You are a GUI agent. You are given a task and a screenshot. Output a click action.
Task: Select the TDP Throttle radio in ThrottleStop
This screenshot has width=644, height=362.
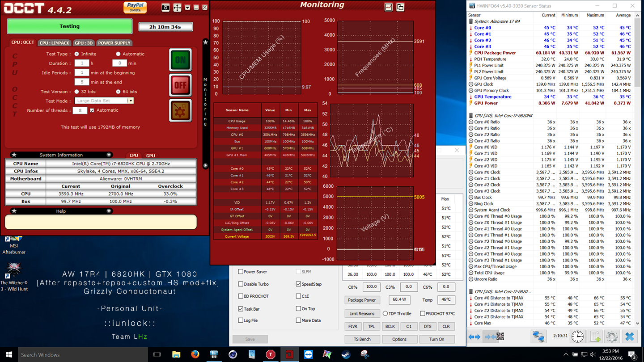click(x=385, y=313)
